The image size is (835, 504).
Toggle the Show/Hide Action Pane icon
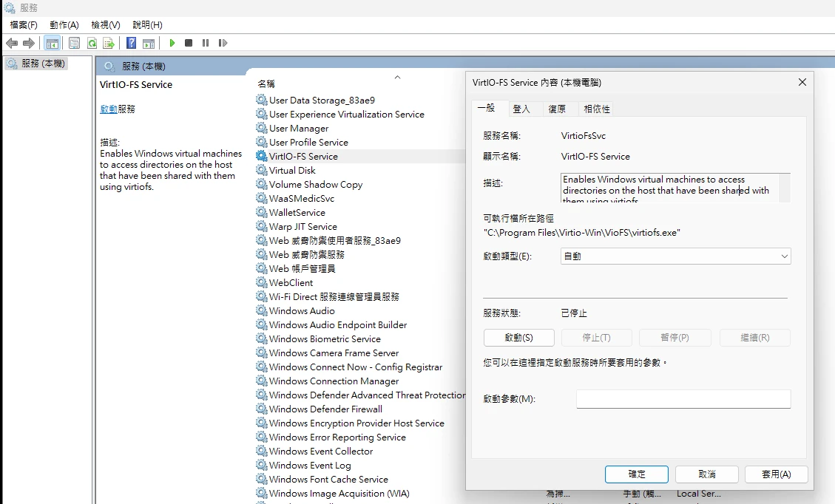(x=149, y=44)
